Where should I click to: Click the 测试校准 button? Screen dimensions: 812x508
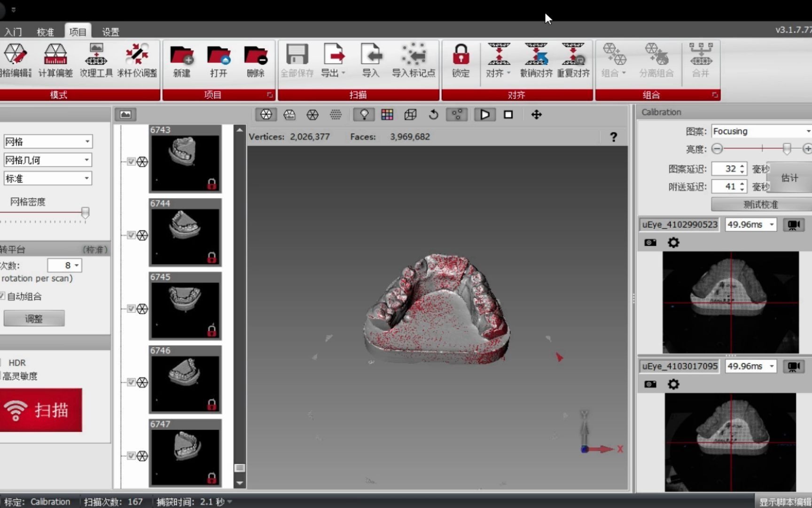[x=759, y=204]
